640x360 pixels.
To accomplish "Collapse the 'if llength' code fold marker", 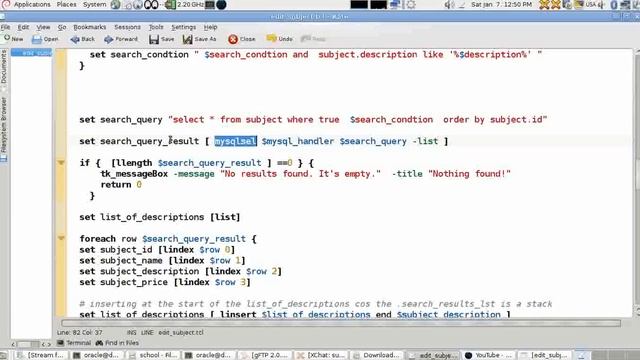I will pyautogui.click(x=61, y=162).
